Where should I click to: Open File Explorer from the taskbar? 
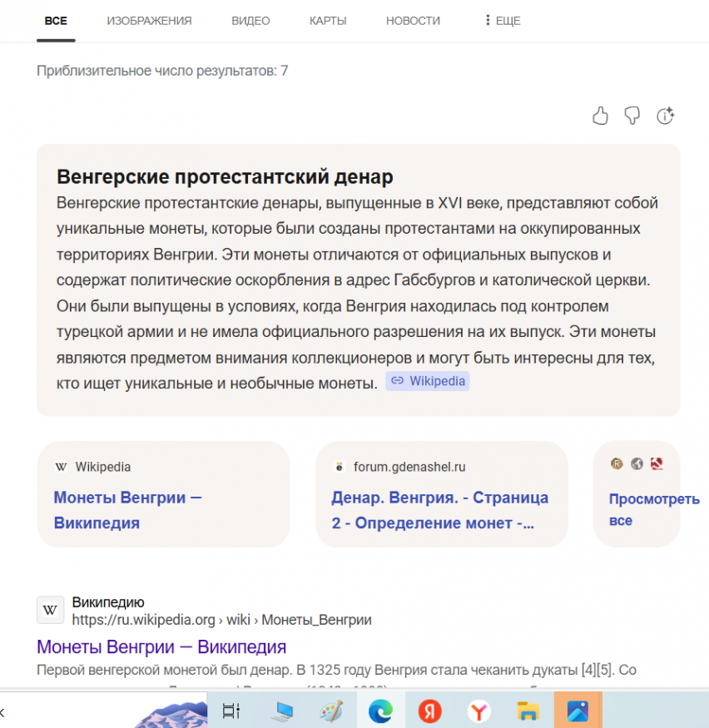pyautogui.click(x=528, y=711)
